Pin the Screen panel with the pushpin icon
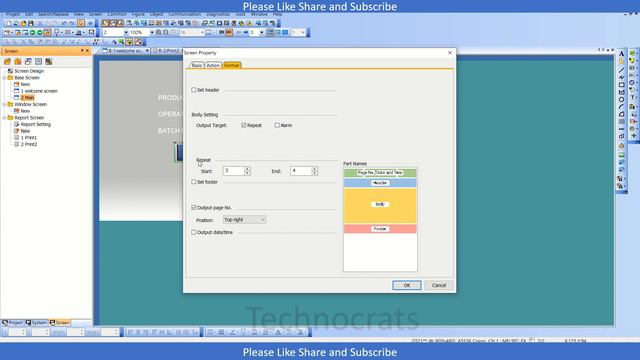This screenshot has width=640, height=360. 82,51
